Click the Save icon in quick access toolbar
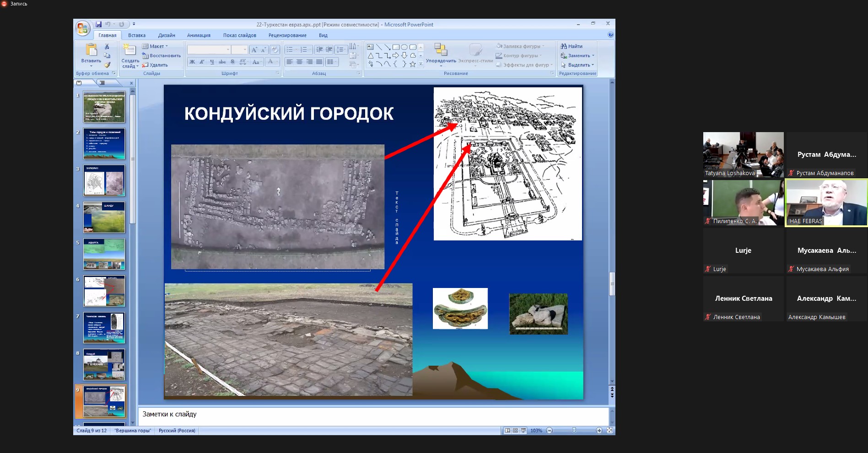 point(98,24)
